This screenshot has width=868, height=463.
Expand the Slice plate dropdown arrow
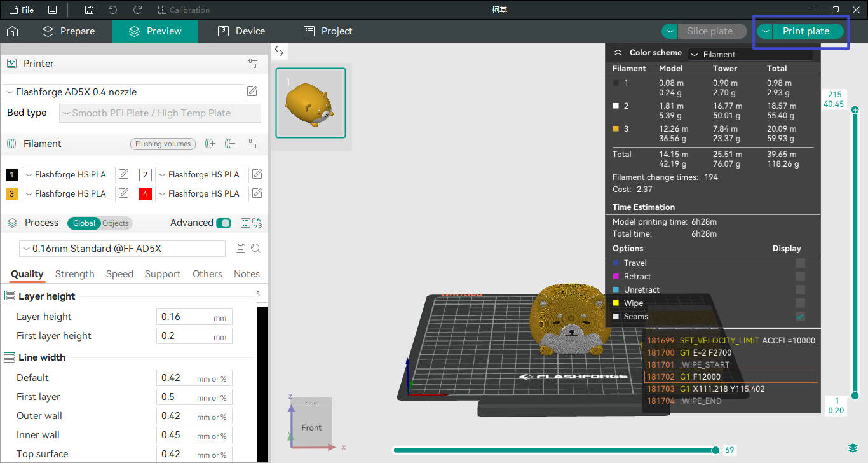pos(670,31)
